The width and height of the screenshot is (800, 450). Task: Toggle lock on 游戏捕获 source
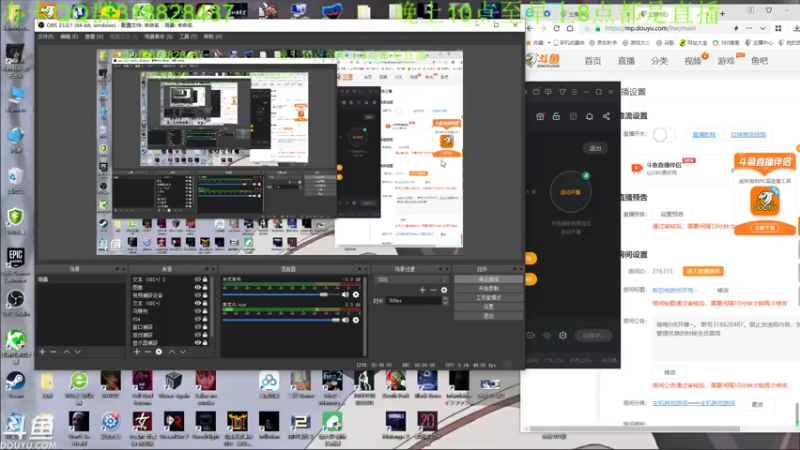point(205,335)
